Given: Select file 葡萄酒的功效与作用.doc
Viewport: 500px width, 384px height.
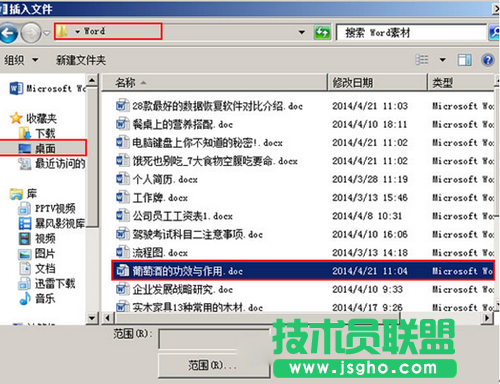Looking at the screenshot, I should tap(303, 271).
